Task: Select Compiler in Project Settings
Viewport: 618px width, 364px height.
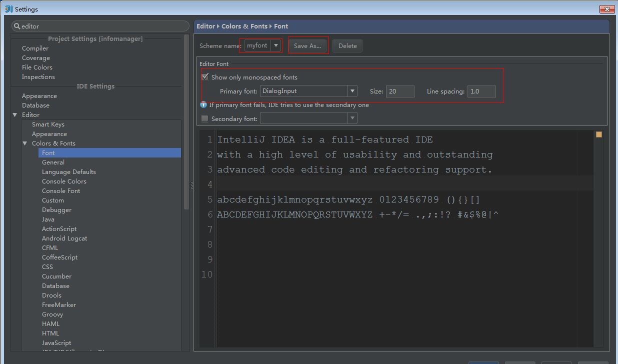Action: (35, 48)
